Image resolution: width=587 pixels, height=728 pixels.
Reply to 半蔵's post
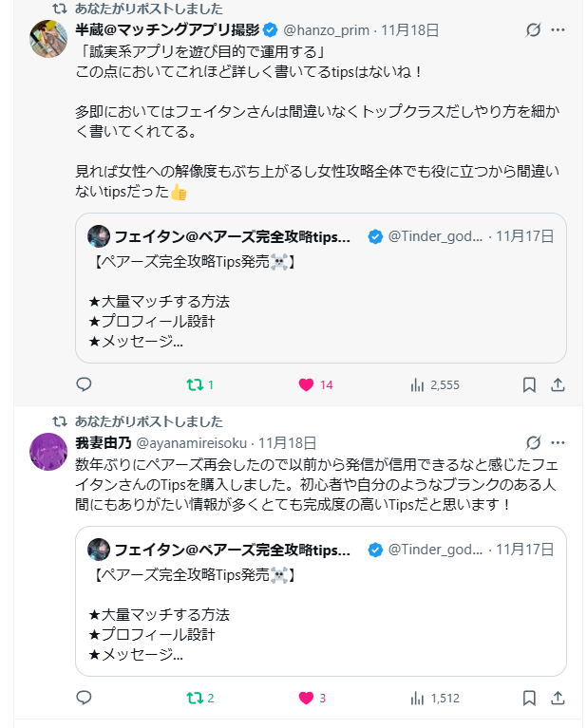pos(84,384)
